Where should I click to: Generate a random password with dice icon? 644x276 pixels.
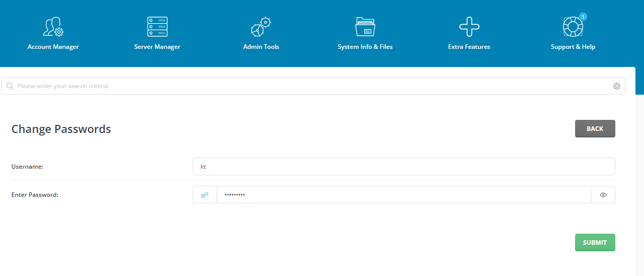pos(205,195)
